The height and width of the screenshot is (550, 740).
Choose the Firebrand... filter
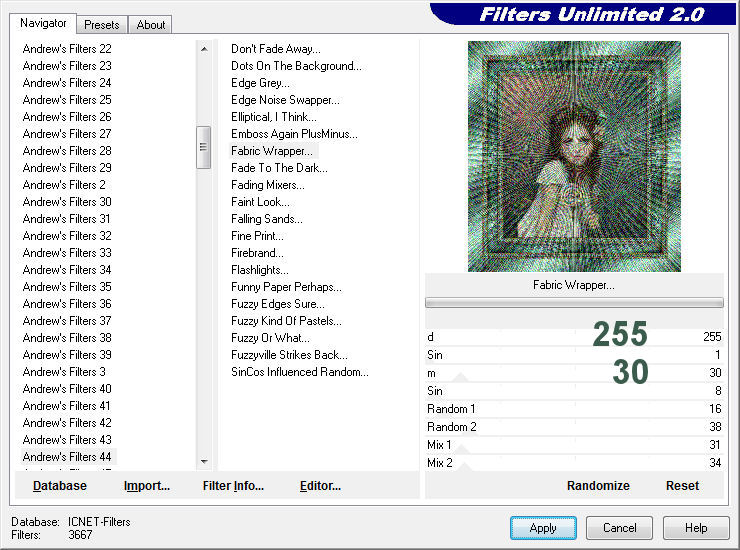click(257, 253)
